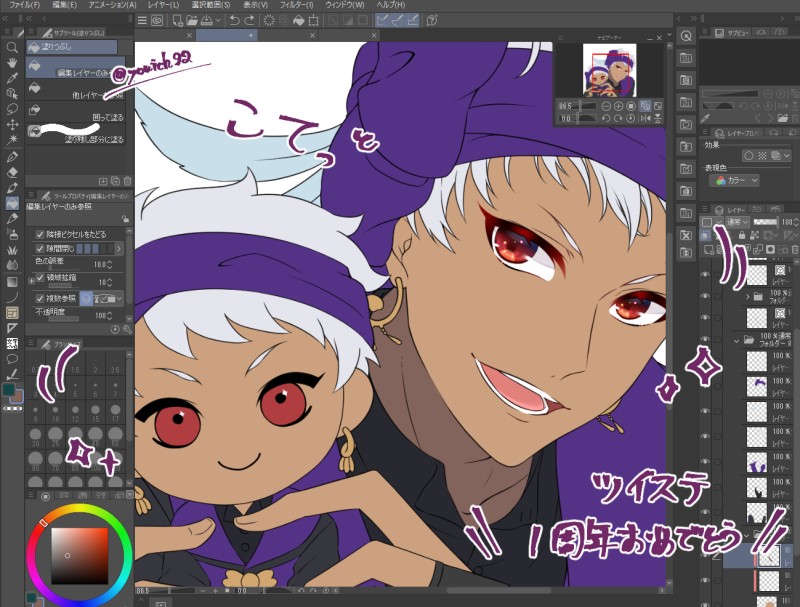Image resolution: width=800 pixels, height=607 pixels.
Task: Click the New canvas icon in command bar
Action: [x=177, y=20]
